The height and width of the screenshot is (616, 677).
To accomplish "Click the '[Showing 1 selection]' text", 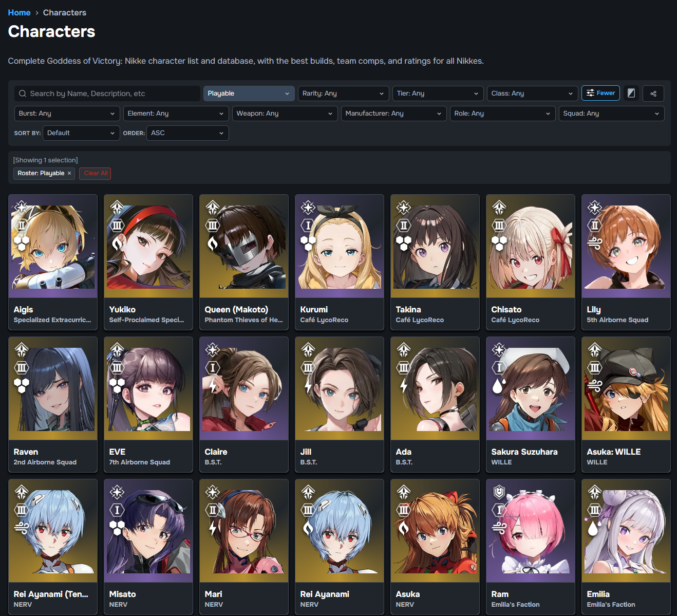I will [x=46, y=160].
